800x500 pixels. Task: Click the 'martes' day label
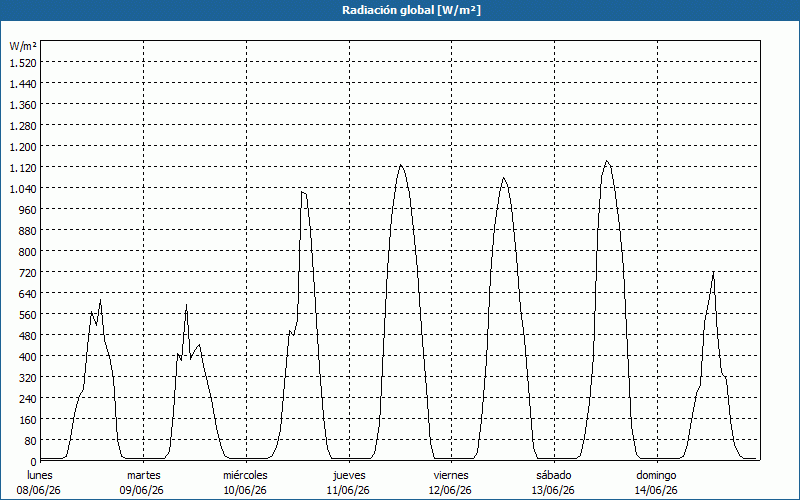(143, 475)
